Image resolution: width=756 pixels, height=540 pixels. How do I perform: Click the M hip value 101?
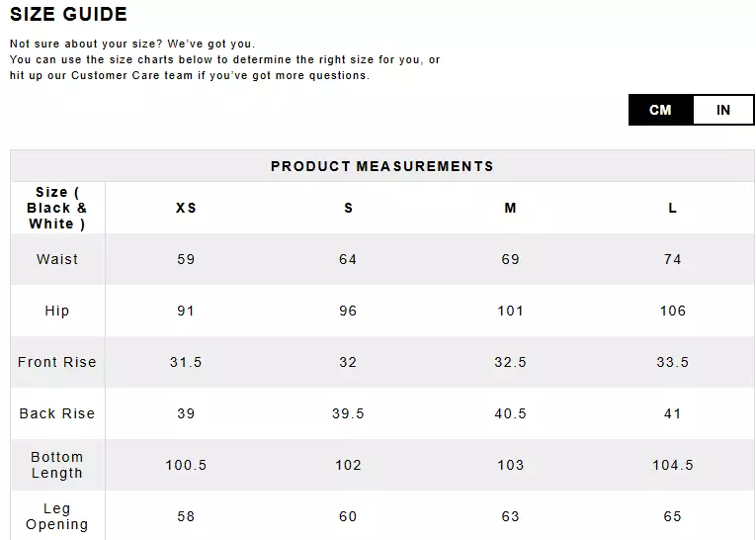[510, 311]
